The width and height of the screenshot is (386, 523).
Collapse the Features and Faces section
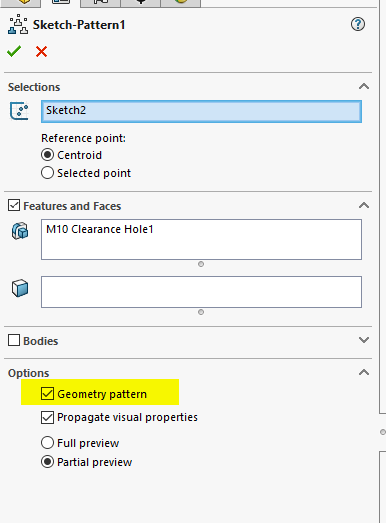[x=364, y=205]
